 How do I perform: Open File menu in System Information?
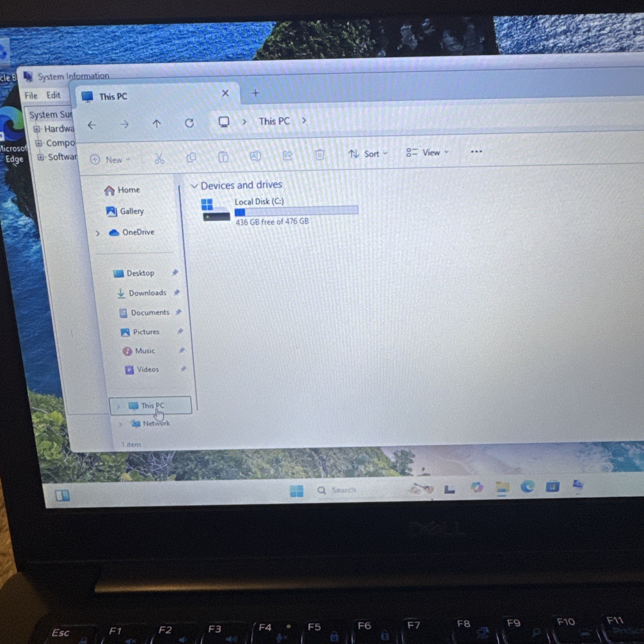pyautogui.click(x=31, y=96)
